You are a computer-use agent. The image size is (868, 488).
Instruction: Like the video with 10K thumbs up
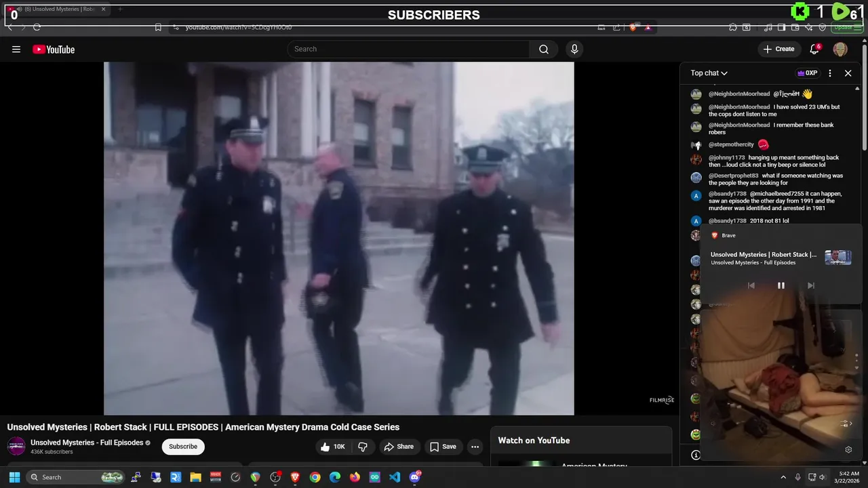(x=333, y=447)
